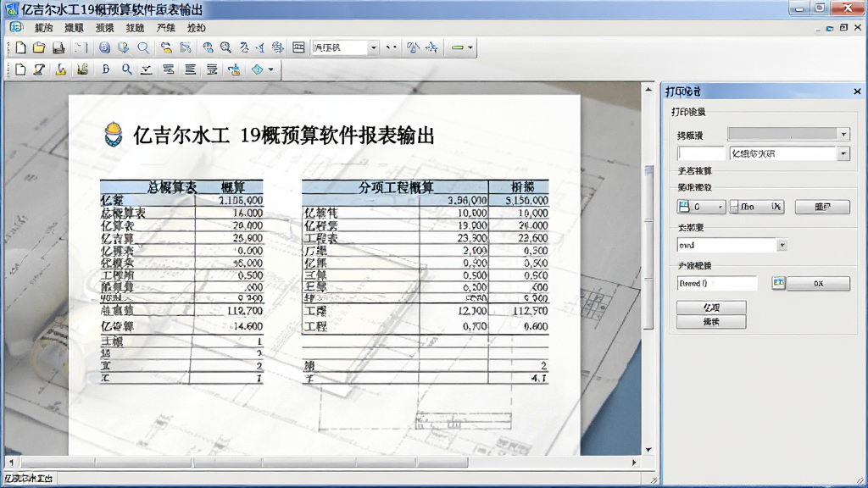The height and width of the screenshot is (488, 868).
Task: Toggle the bold B icon
Action: (x=106, y=69)
